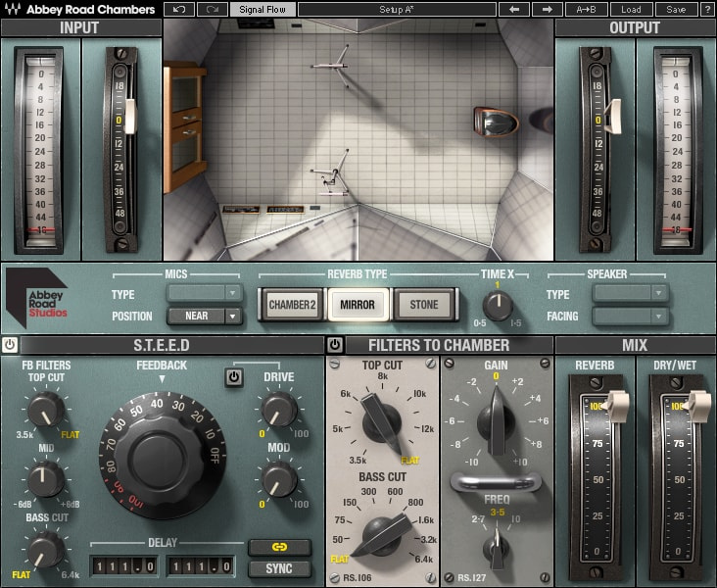Toggle the S.T.E.E.D section power button
Viewport: 717px width, 588px height.
pos(11,345)
